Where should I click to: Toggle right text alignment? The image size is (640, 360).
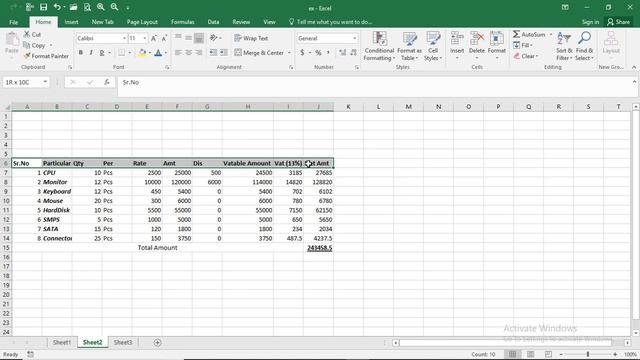point(199,53)
